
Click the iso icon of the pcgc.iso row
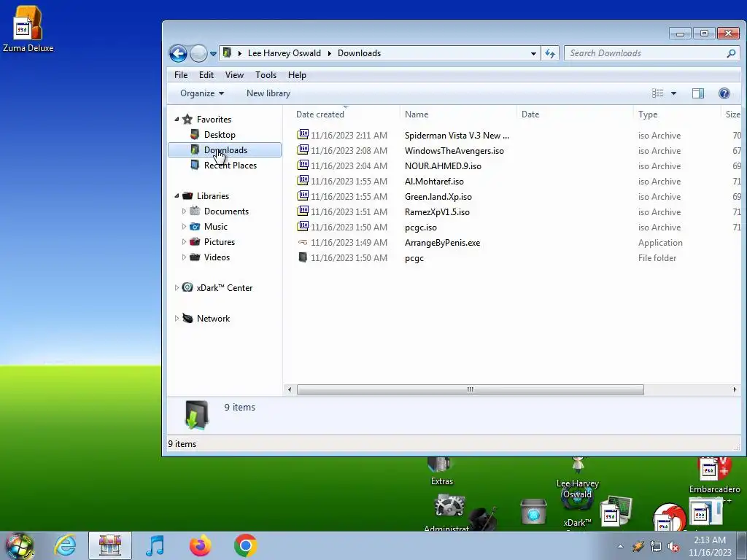[x=303, y=226]
